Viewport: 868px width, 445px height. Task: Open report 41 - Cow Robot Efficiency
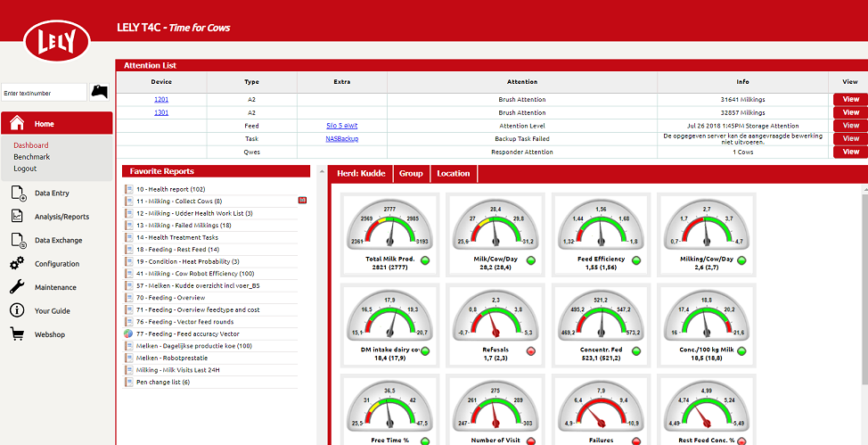pos(195,274)
